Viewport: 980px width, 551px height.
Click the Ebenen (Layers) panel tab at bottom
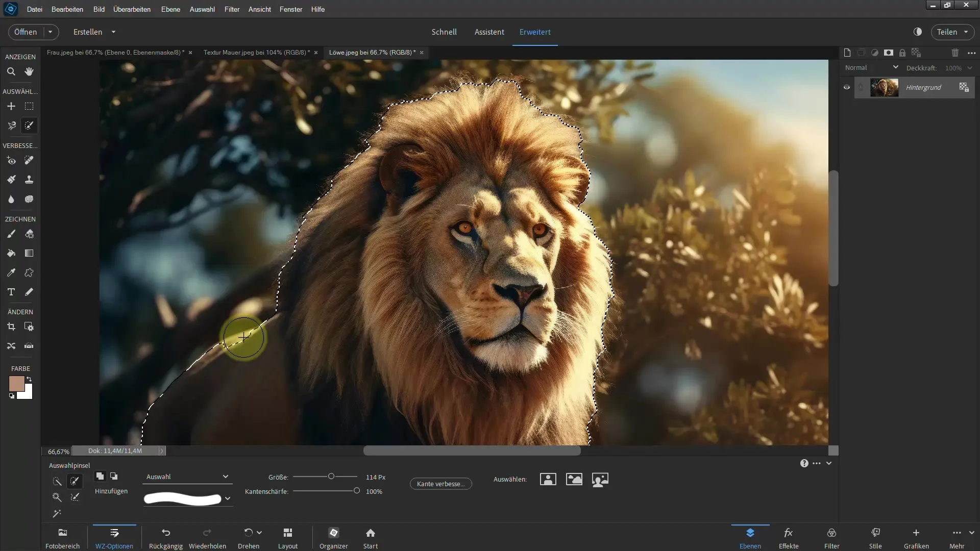749,538
